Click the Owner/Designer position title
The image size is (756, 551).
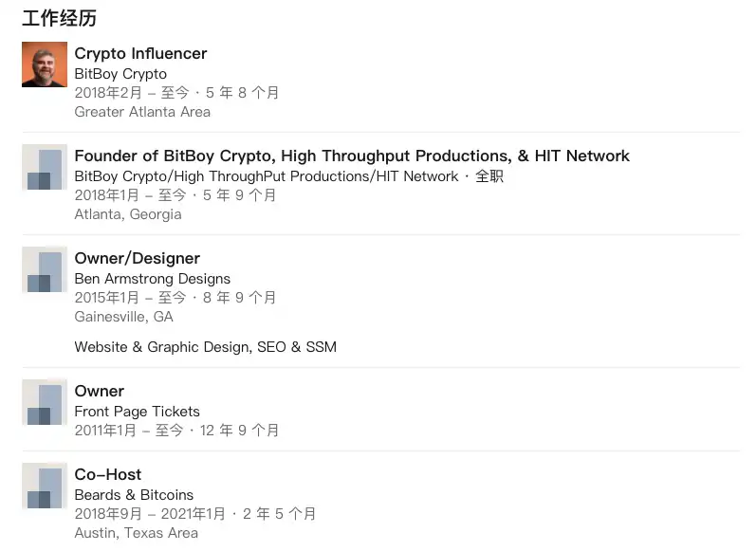(x=138, y=259)
